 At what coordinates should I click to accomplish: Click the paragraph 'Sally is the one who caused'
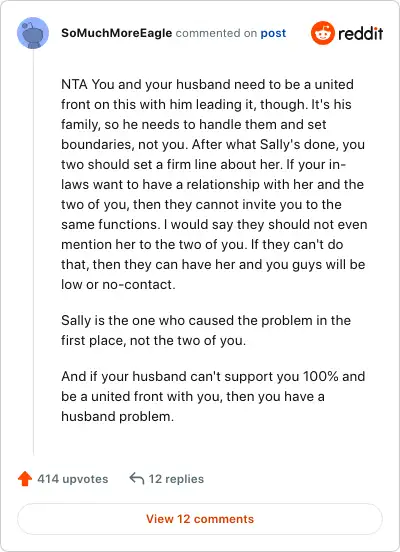(206, 331)
